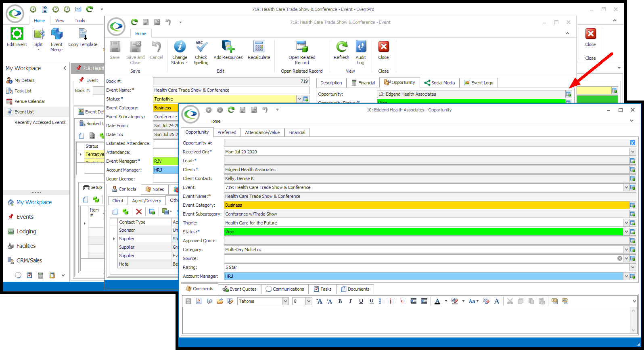Click the grow font icon in comments toolbar

(319, 301)
